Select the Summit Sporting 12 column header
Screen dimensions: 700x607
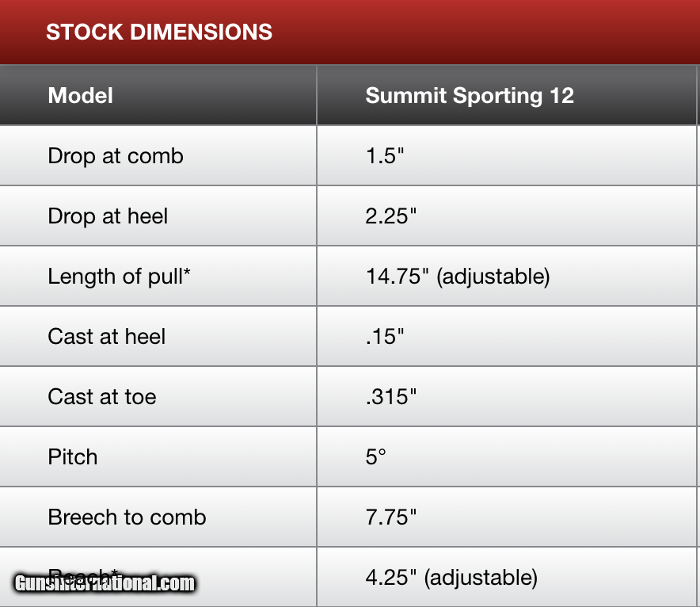(470, 96)
